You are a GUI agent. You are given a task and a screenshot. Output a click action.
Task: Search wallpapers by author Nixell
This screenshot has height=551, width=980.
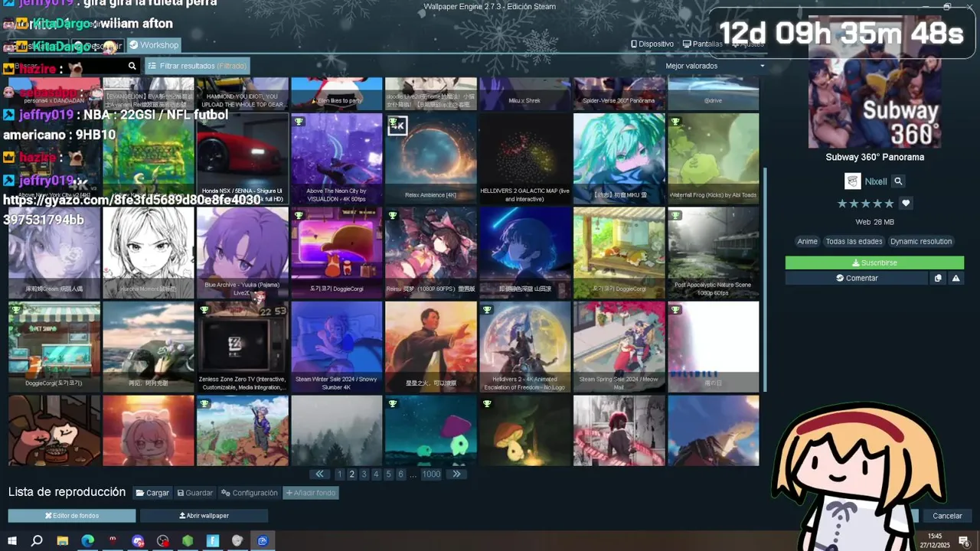tap(898, 181)
